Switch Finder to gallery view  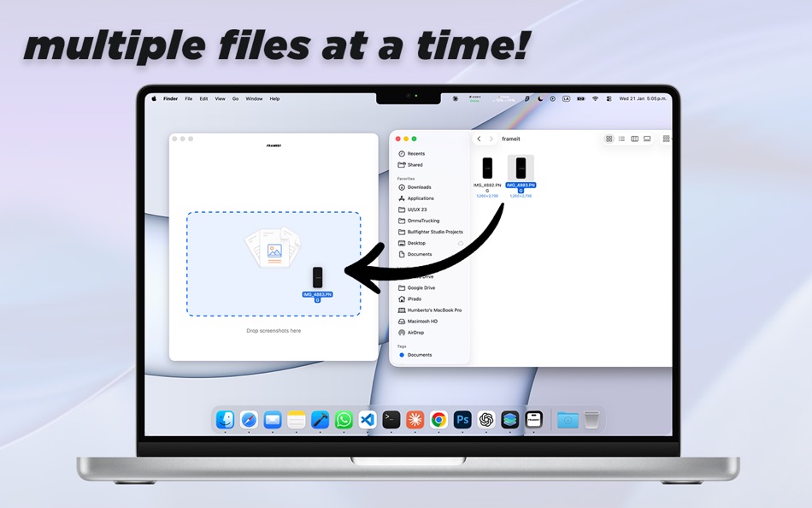(x=646, y=138)
